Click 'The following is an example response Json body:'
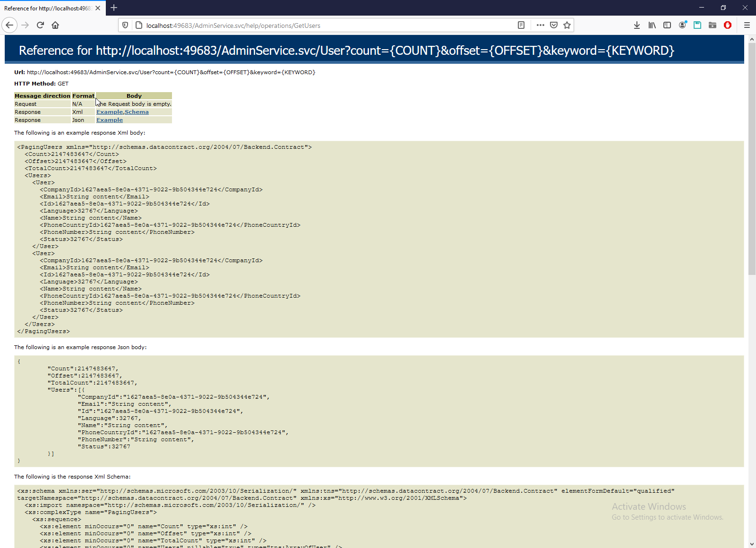 point(80,347)
